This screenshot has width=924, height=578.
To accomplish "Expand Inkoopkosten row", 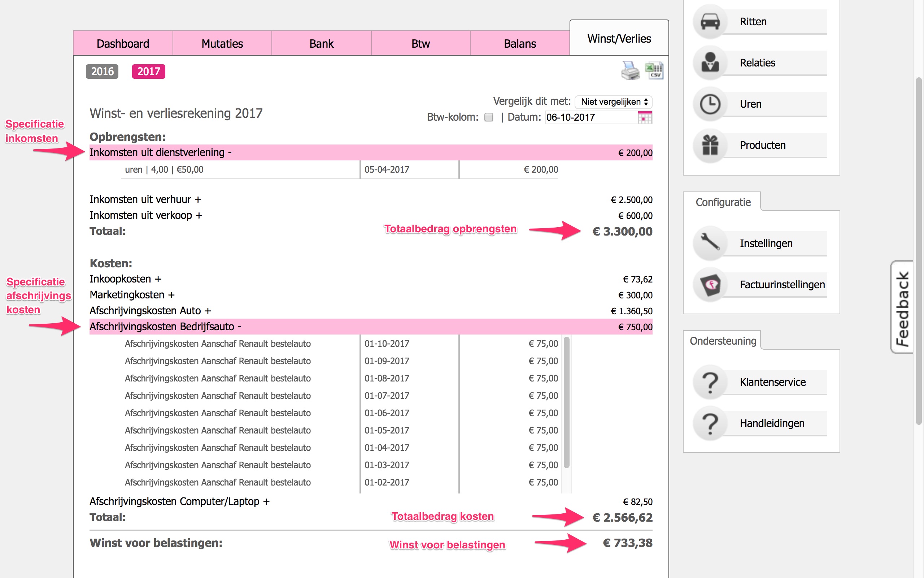I will coord(371,279).
